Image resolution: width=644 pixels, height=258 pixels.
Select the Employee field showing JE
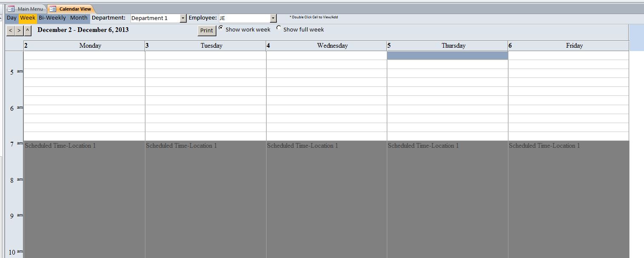tap(242, 18)
